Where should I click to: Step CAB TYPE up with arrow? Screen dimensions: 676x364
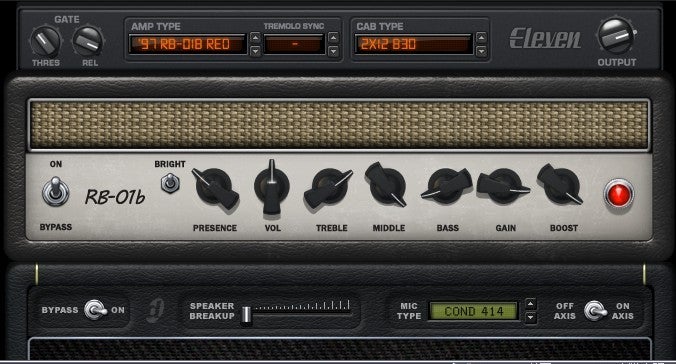pyautogui.click(x=481, y=38)
